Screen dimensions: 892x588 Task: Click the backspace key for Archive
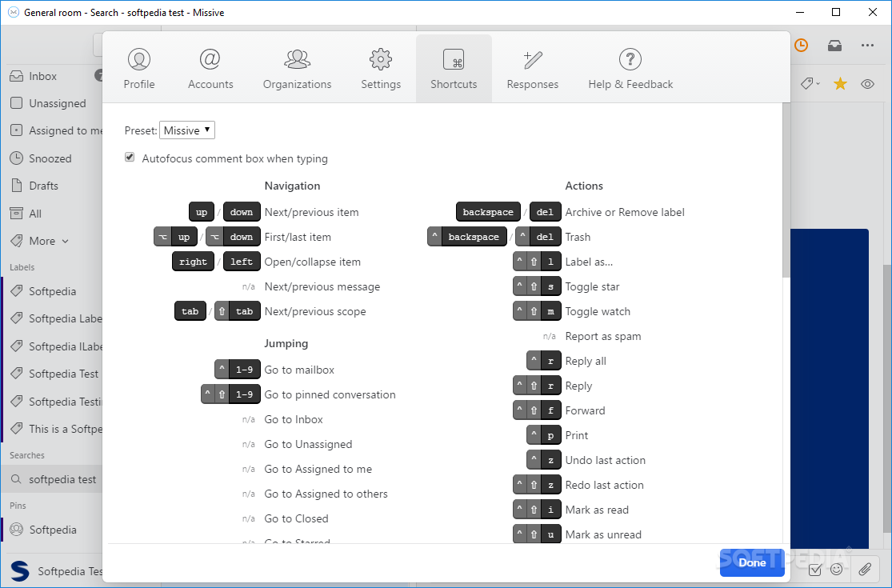[x=488, y=212]
